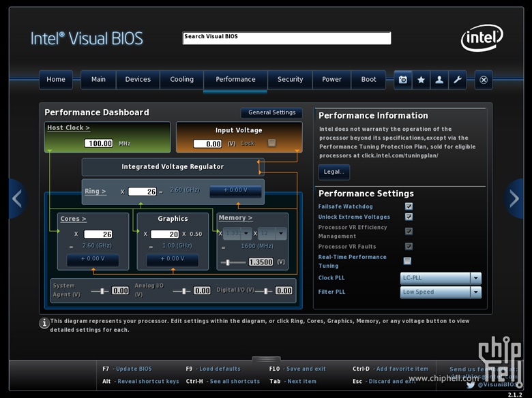Screen dimensions: 532x398
Task: Click the Input Voltage value field
Action: pyautogui.click(x=207, y=144)
